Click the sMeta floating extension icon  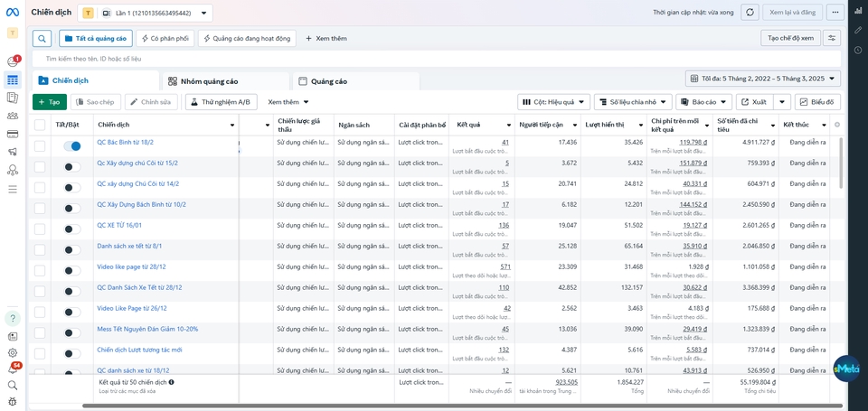(846, 369)
